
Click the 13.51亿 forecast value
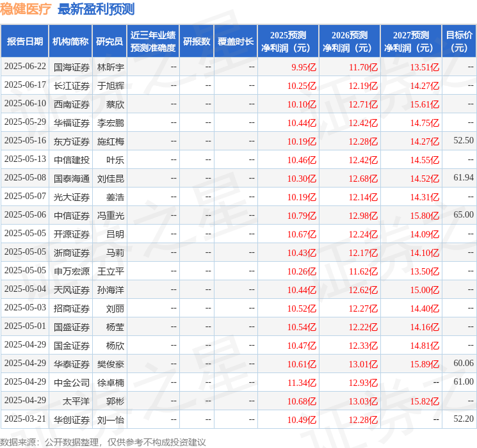pos(424,67)
